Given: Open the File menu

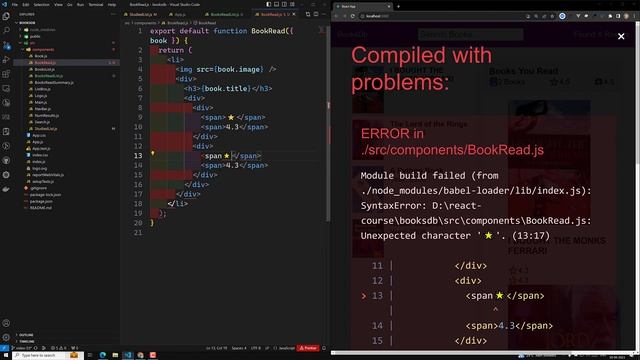Looking at the screenshot, I should click(x=15, y=4).
